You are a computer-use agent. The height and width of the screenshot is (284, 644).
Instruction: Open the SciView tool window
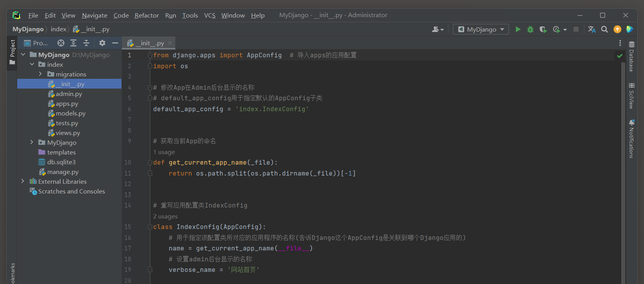pyautogui.click(x=631, y=96)
